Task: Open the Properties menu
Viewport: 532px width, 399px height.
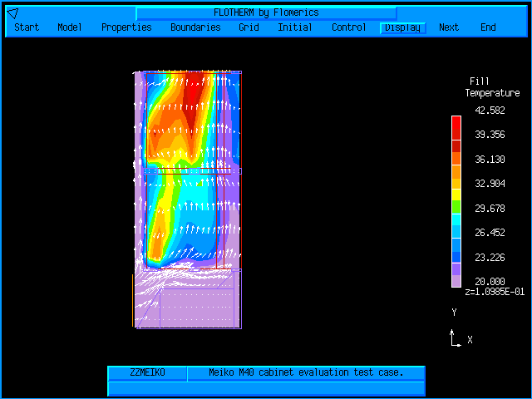Action: click(126, 27)
